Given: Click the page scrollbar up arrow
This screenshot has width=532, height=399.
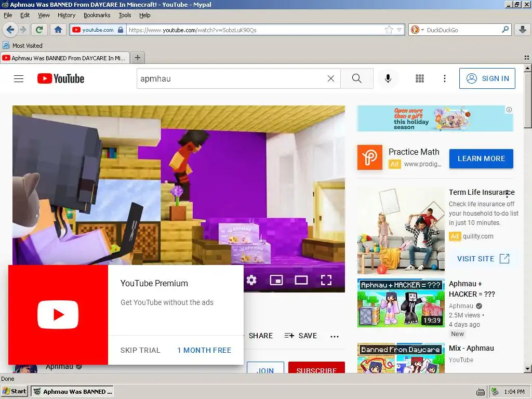Looking at the screenshot, I should 527,68.
